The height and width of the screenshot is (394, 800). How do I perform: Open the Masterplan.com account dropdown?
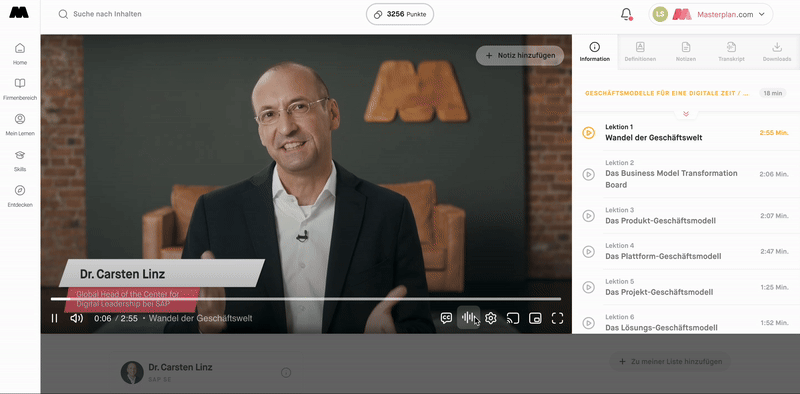[x=711, y=14]
